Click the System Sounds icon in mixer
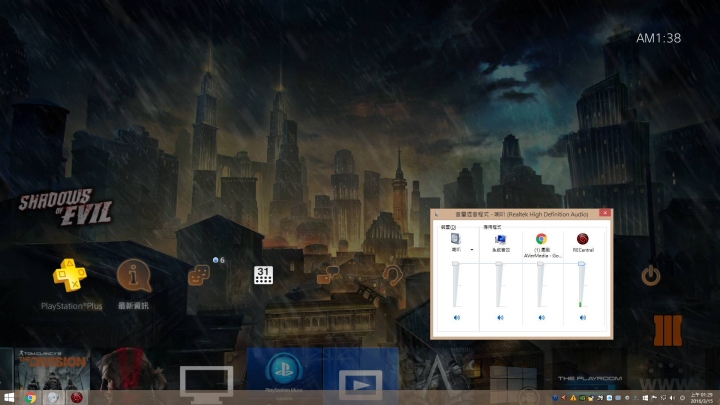Viewport: 720px width, 405px height. point(500,239)
